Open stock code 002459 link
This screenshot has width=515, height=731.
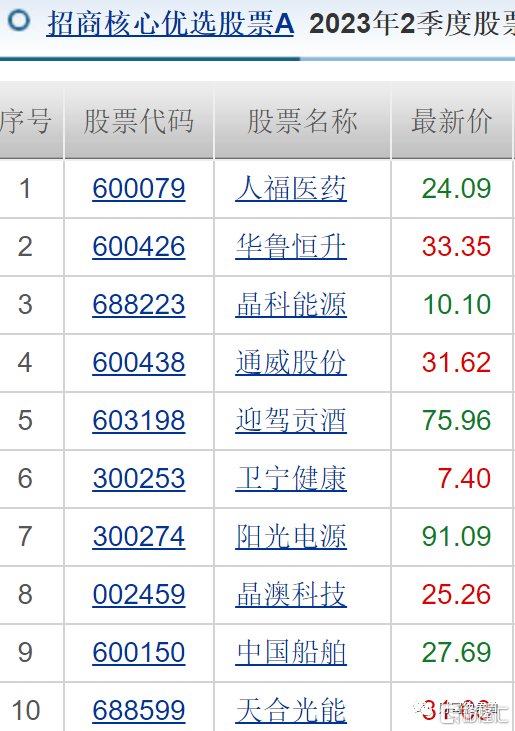click(139, 594)
